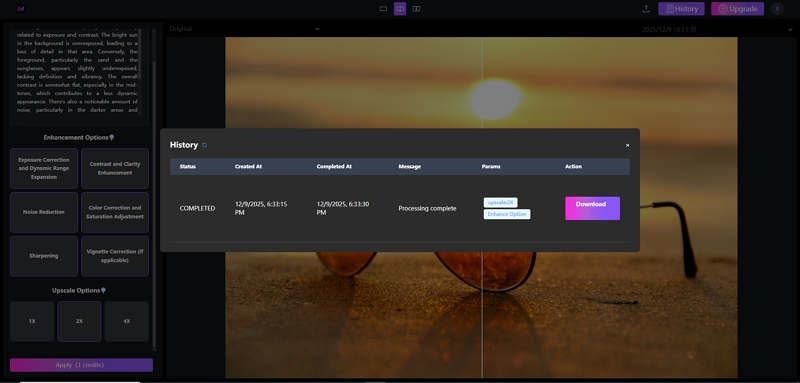Toggle Exposure Correction and Dynamic Range Expansion
Viewport: 800px width, 383px height.
coord(44,168)
